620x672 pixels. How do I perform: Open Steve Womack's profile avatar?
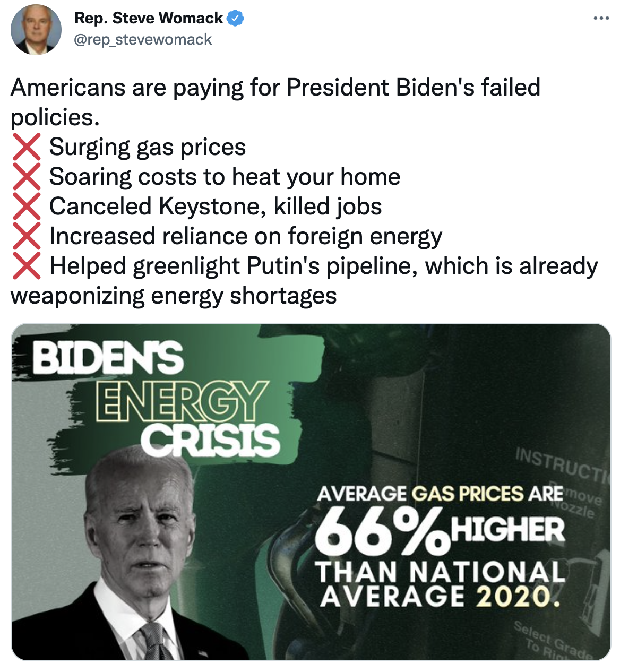point(36,30)
